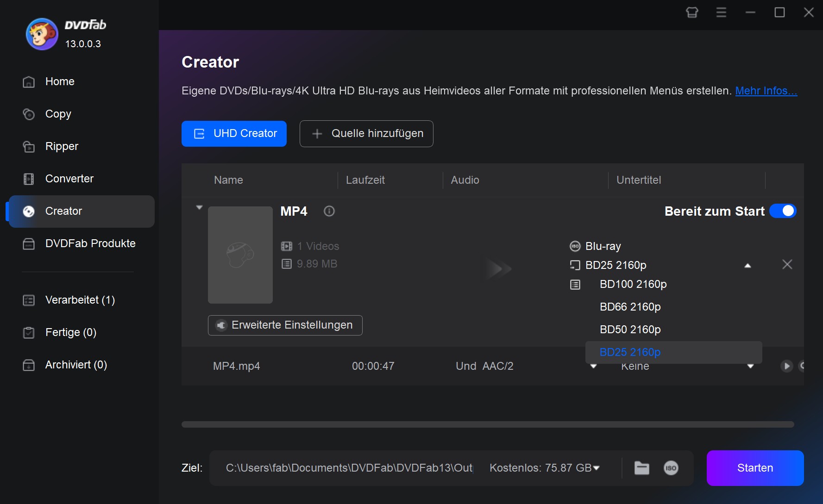The width and height of the screenshot is (823, 504).
Task: Click the 9.89 MB size text
Action: click(x=317, y=264)
